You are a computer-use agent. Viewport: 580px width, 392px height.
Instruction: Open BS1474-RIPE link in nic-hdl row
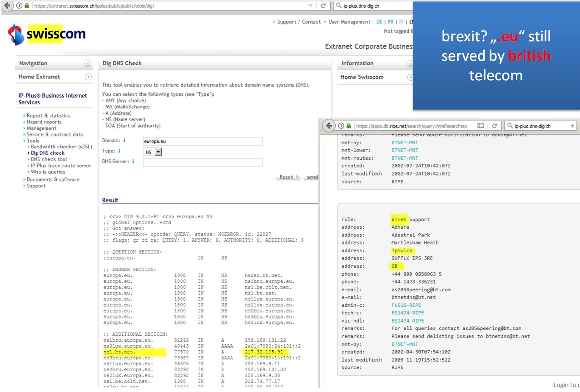[x=407, y=321]
